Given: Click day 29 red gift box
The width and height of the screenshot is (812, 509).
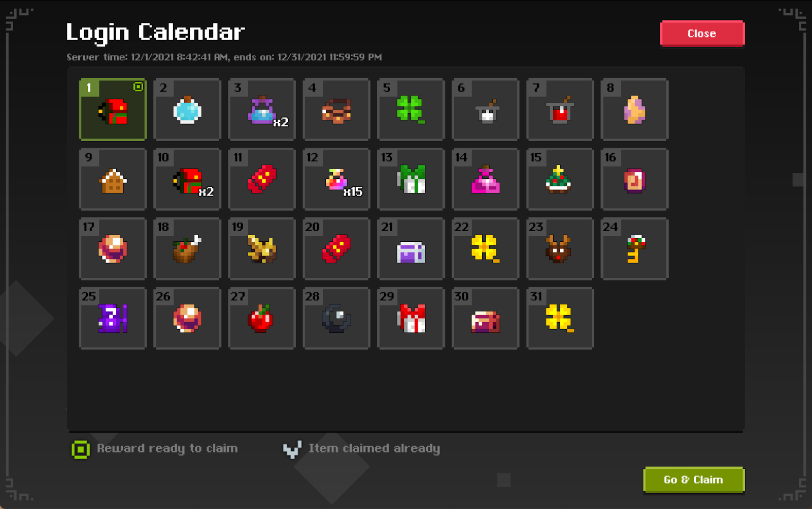Looking at the screenshot, I should [x=411, y=319].
